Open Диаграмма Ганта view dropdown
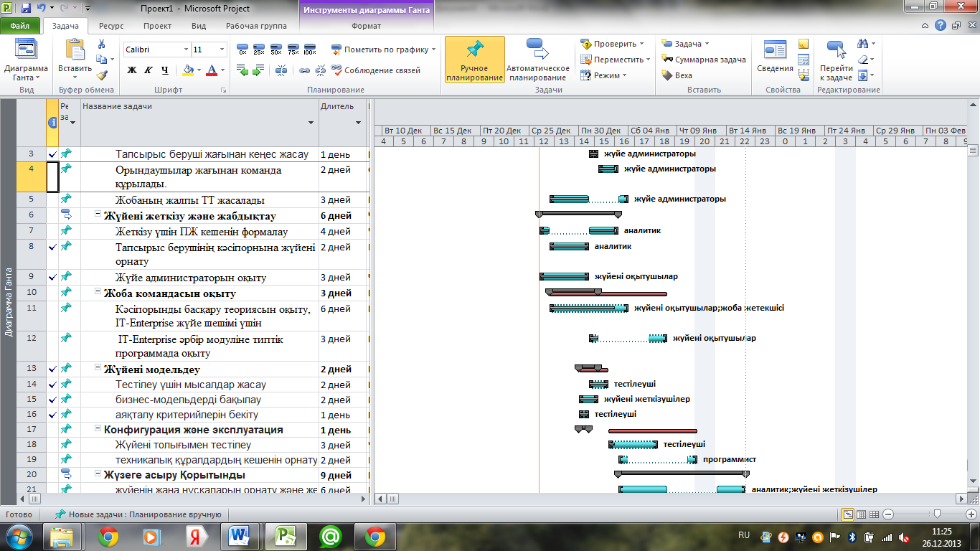Image resolution: width=980 pixels, height=551 pixels. coord(27,60)
